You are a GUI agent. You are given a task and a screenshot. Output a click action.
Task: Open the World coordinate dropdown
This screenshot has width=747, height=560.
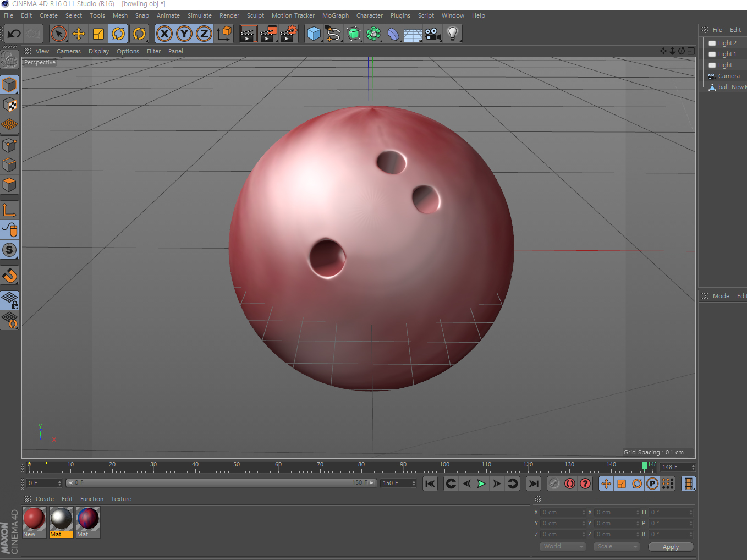[x=562, y=546]
